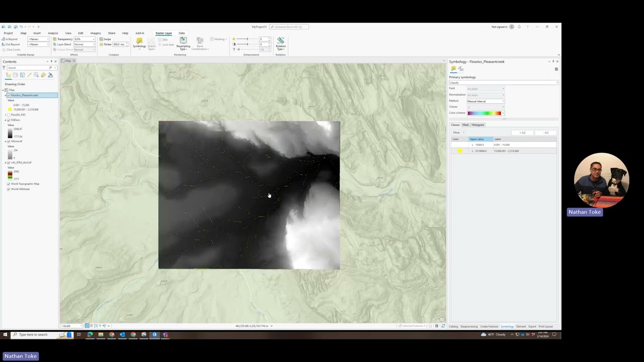Expand the More menu in Classes tab
The width and height of the screenshot is (644, 362).
[x=458, y=133]
